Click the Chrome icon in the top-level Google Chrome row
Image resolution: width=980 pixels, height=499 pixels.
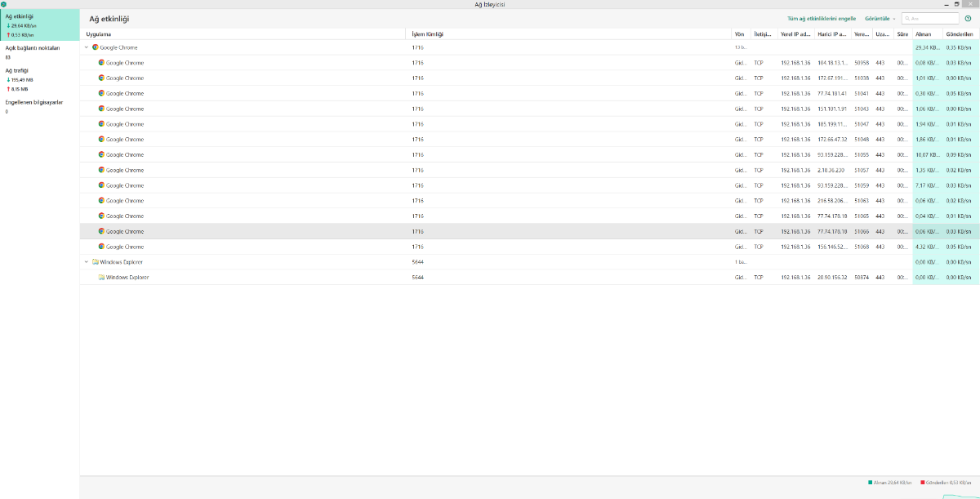[x=95, y=47]
